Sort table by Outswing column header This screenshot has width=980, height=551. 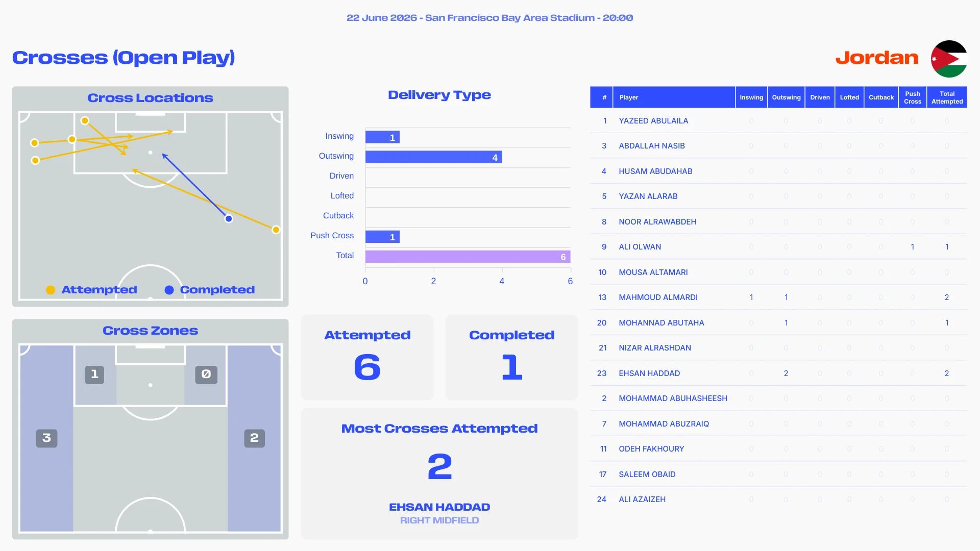tap(786, 97)
